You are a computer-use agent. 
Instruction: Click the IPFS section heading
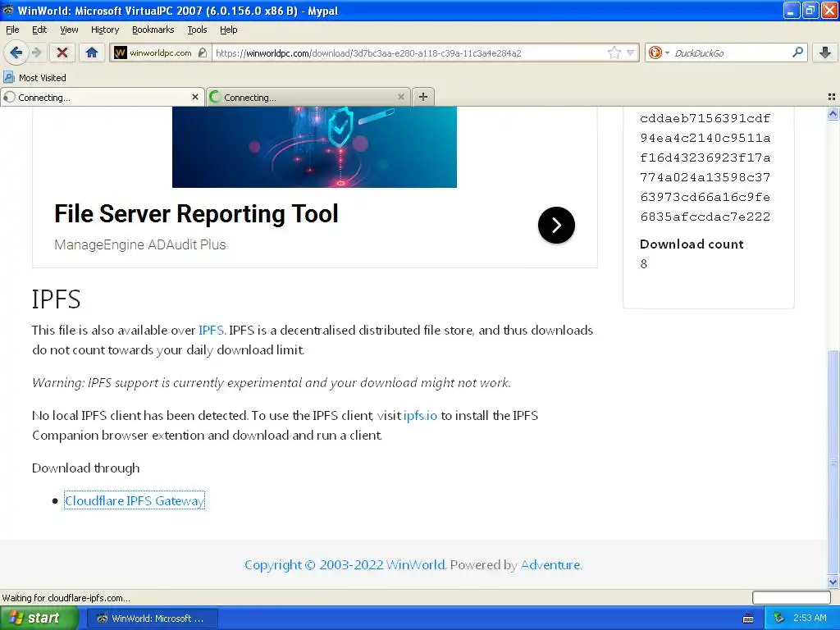(x=57, y=299)
